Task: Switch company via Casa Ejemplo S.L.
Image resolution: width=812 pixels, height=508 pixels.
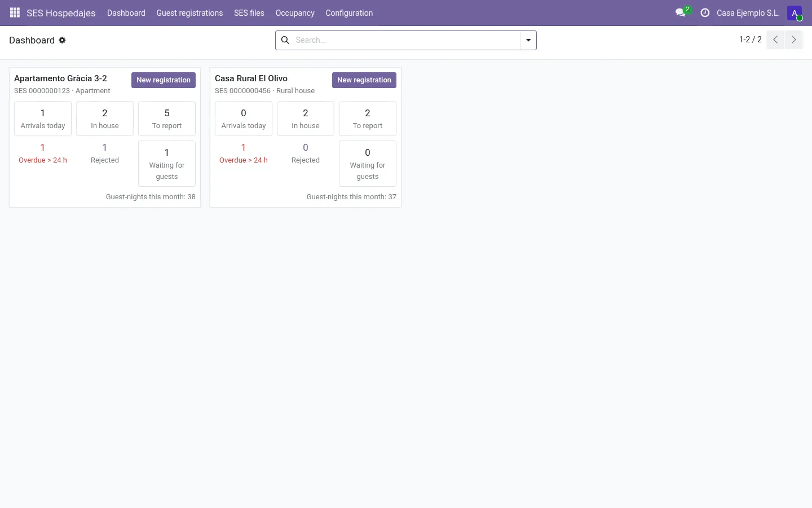Action: [x=748, y=13]
